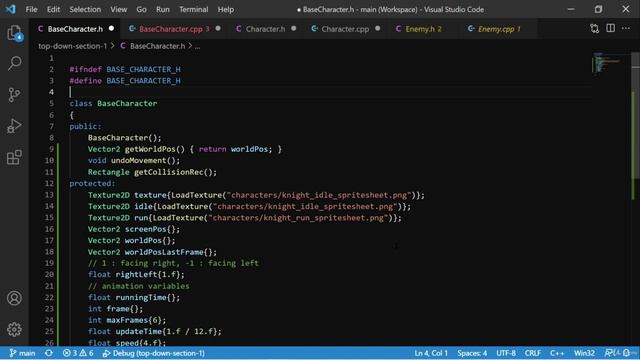
Task: Open changes compare icon in editor toolbar
Action: (x=594, y=29)
